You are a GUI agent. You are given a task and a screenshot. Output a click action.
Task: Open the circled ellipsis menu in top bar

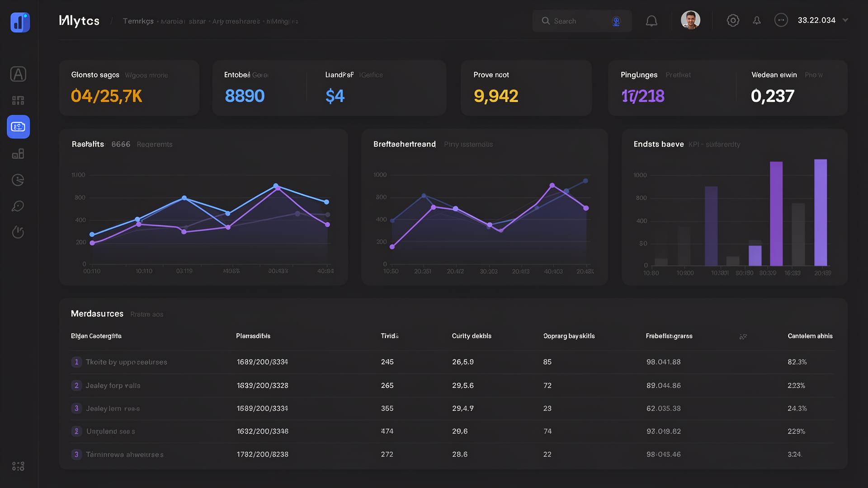(x=781, y=20)
